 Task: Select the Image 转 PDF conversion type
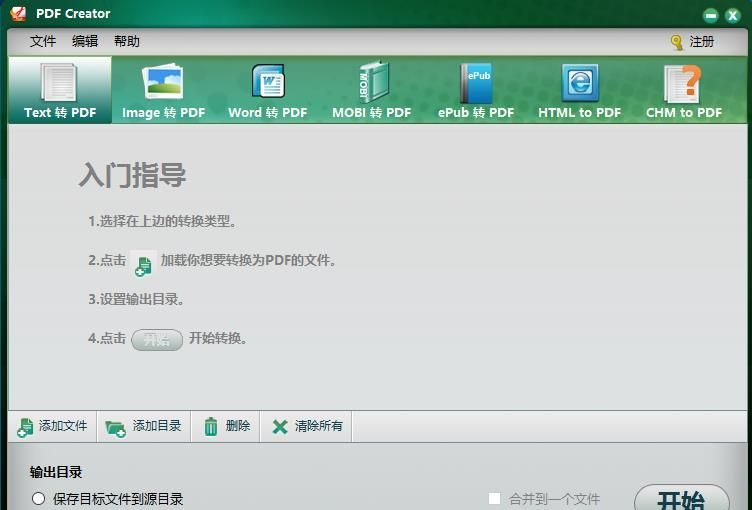tap(164, 90)
